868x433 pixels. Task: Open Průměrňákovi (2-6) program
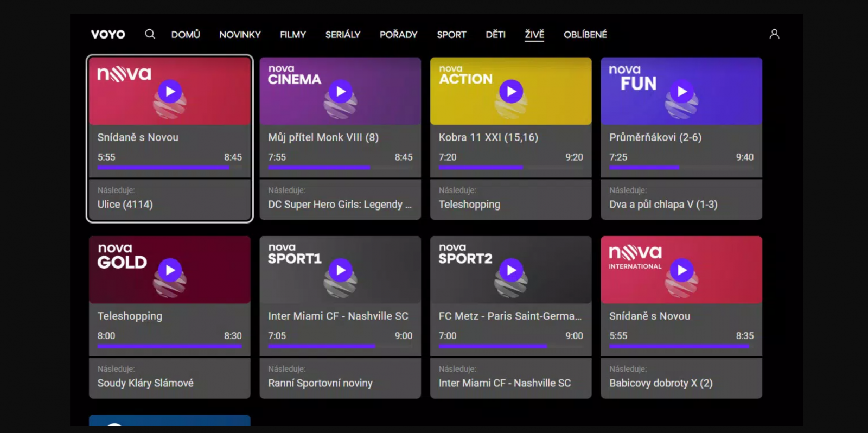tap(655, 137)
